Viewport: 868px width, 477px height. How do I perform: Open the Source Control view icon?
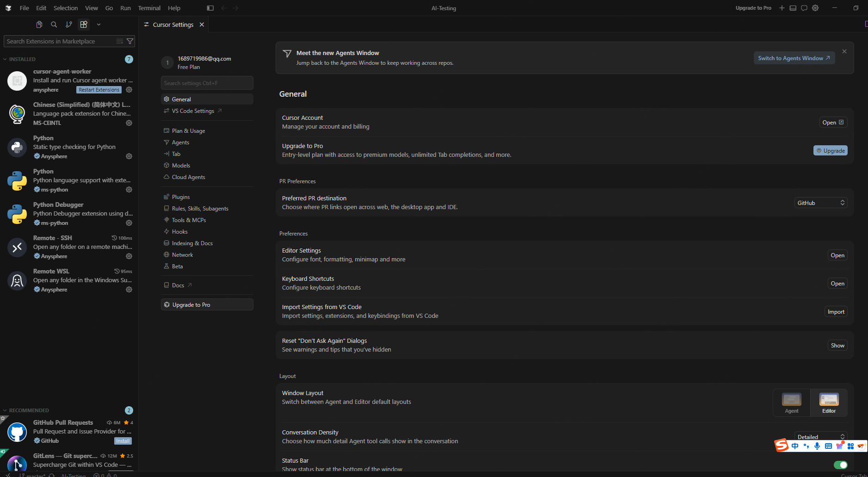click(x=69, y=25)
